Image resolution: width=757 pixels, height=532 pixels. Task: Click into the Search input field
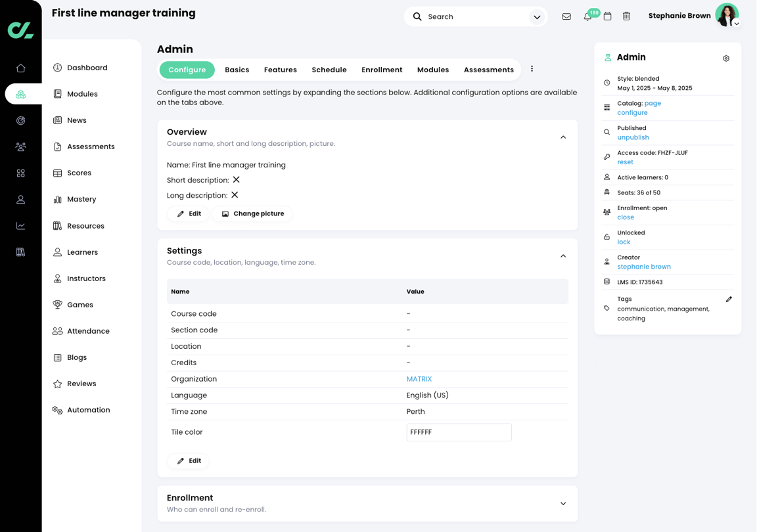(x=476, y=17)
